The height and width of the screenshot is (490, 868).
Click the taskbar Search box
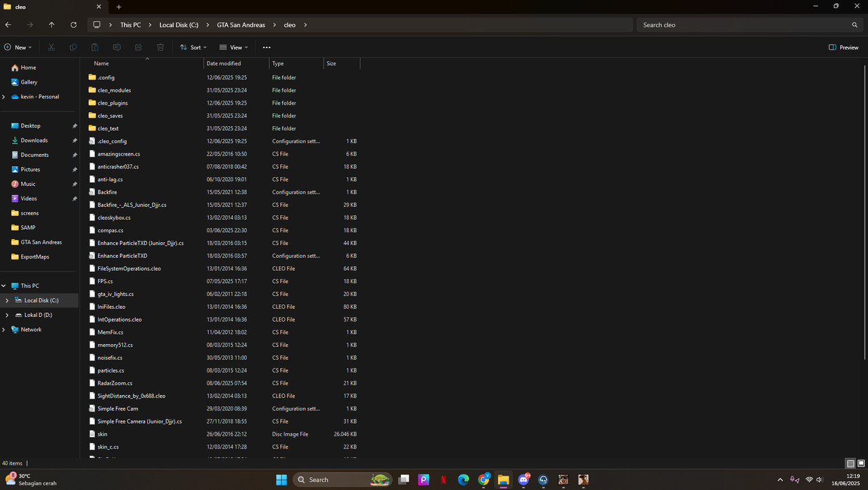342,479
